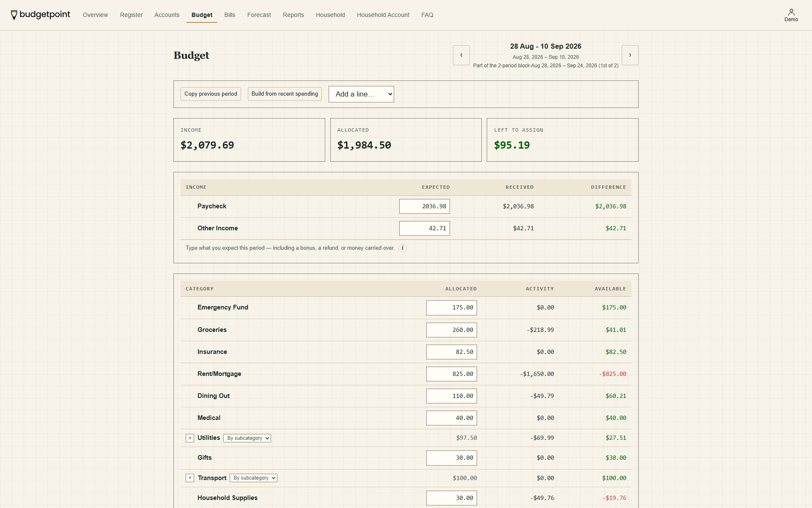Go to the Bills tab
Viewport: 812px width, 508px height.
pos(230,15)
